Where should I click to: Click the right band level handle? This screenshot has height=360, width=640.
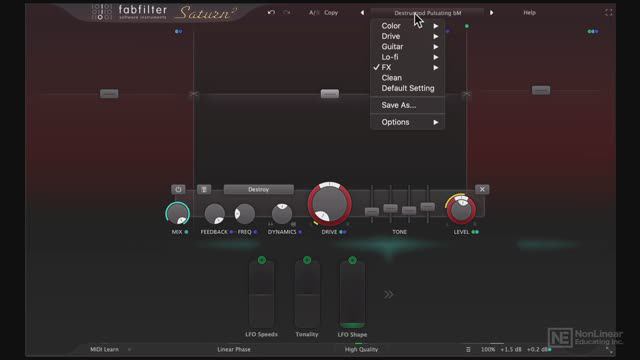pyautogui.click(x=541, y=90)
